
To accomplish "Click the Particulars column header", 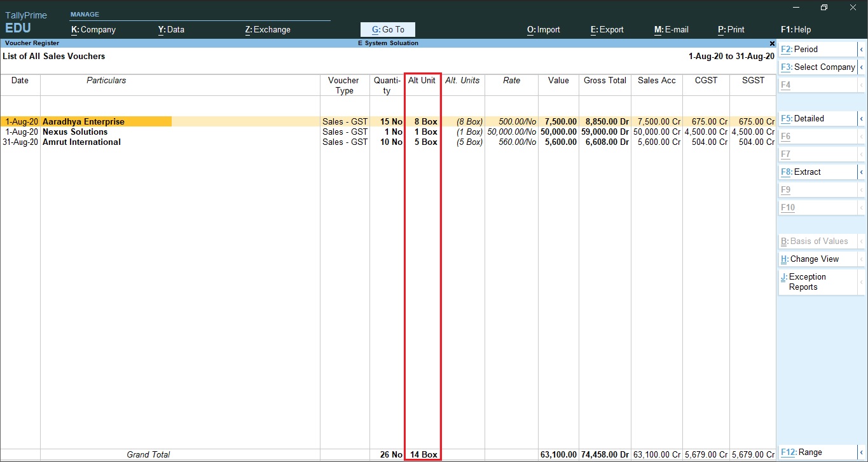I will coord(106,80).
